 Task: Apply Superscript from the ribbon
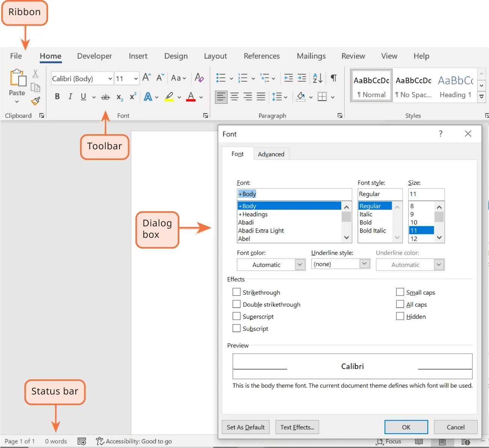pos(132,97)
